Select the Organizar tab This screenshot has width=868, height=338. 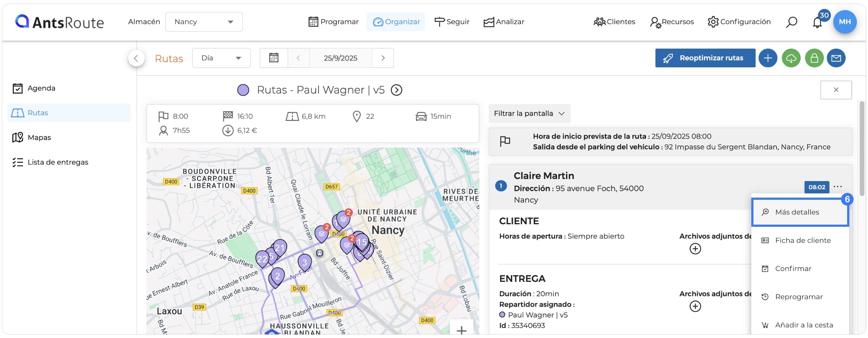(396, 22)
